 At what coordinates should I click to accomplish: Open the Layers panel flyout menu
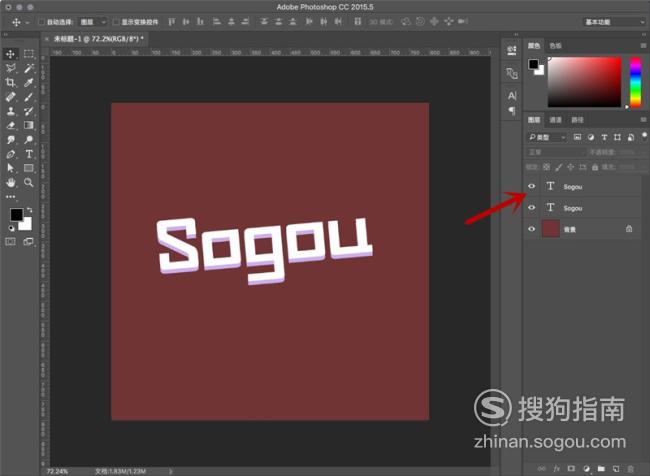643,120
